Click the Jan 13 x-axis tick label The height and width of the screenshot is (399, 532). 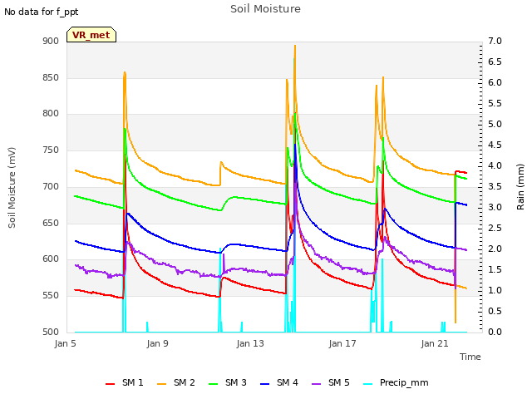click(x=250, y=343)
